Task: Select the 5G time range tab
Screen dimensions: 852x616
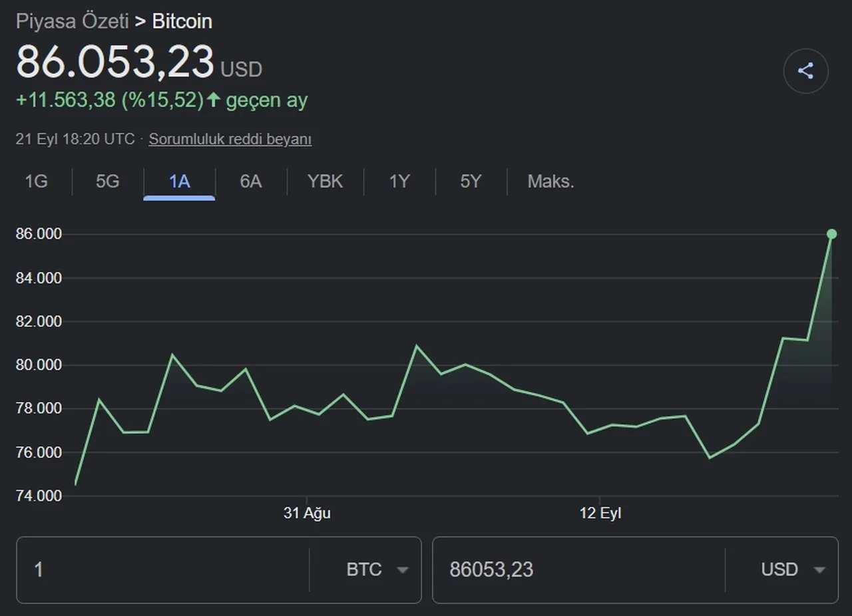Action: (x=107, y=181)
